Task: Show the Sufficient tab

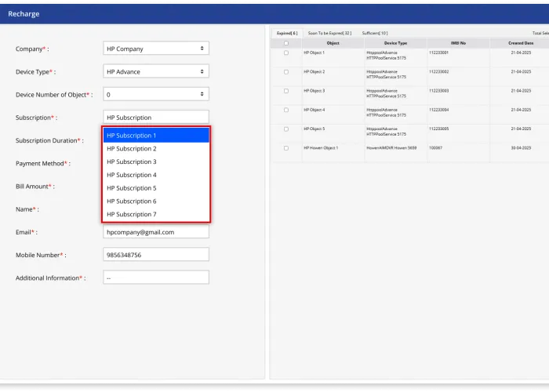Action: [374, 33]
